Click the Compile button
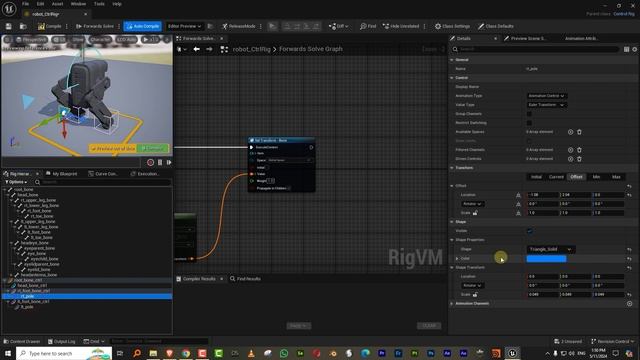This screenshot has height=360, width=640. pos(50,26)
